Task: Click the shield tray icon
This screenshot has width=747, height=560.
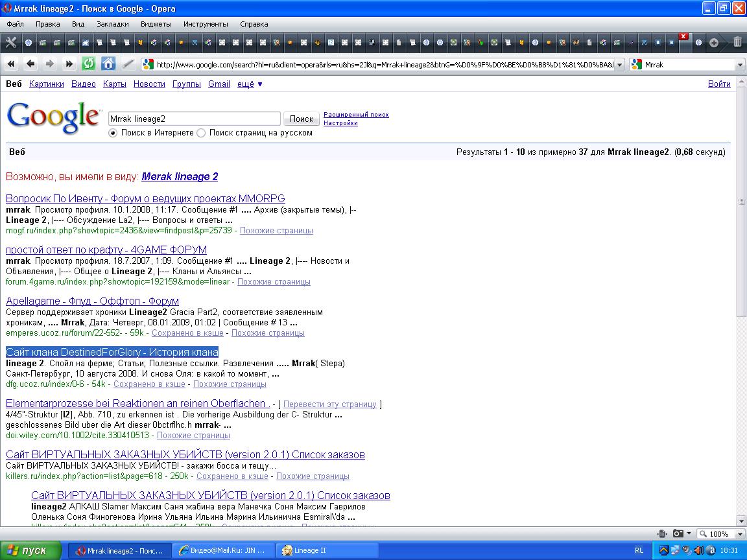Action: [x=663, y=550]
